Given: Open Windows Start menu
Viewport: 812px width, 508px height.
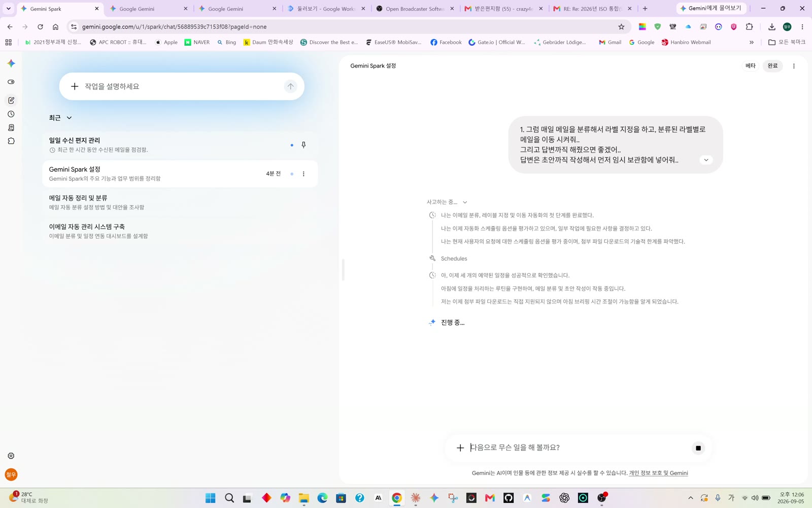Looking at the screenshot, I should 210,498.
